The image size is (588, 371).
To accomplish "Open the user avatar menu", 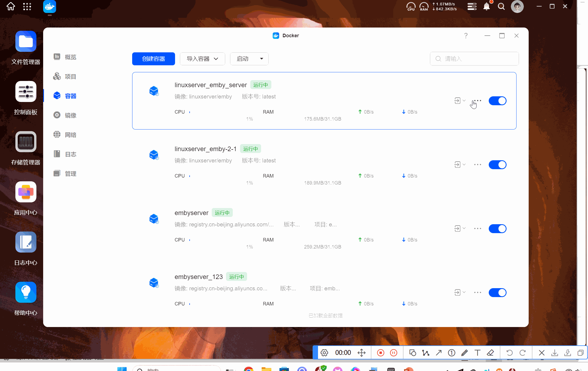I will click(x=517, y=6).
